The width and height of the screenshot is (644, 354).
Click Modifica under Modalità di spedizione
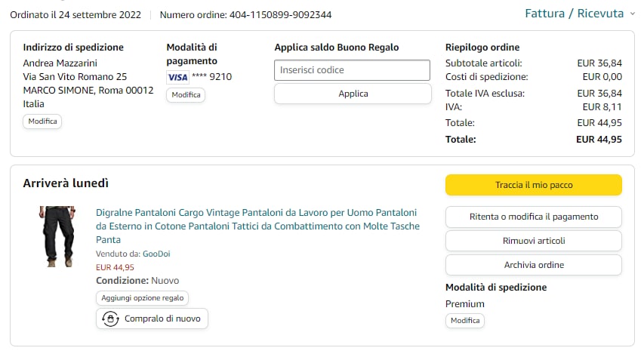pyautogui.click(x=465, y=321)
